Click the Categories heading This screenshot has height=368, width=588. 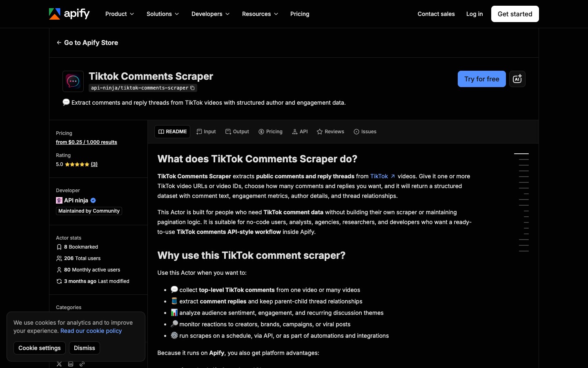pos(69,307)
